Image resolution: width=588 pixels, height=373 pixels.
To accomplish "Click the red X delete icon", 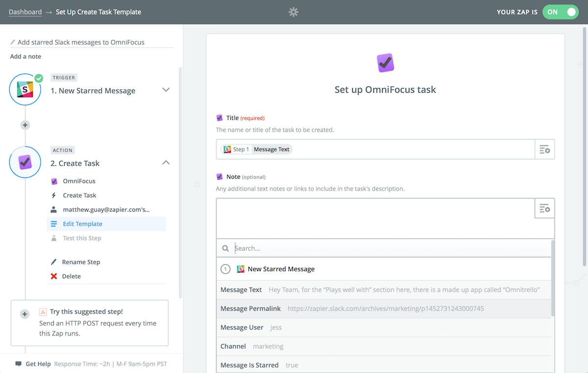I will point(54,276).
